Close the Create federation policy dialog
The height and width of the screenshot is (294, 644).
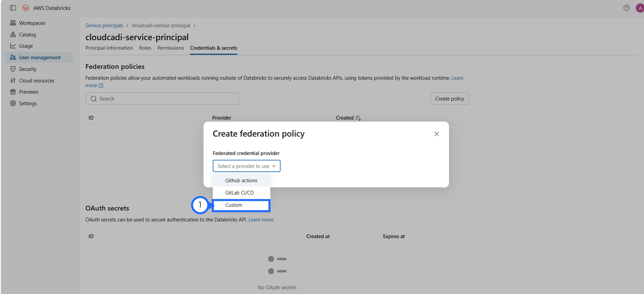pyautogui.click(x=436, y=134)
